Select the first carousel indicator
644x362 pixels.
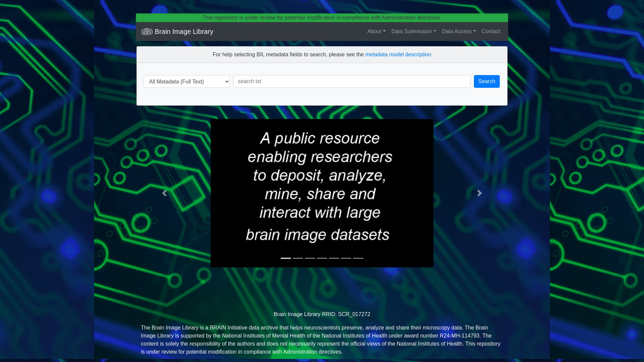(286, 258)
